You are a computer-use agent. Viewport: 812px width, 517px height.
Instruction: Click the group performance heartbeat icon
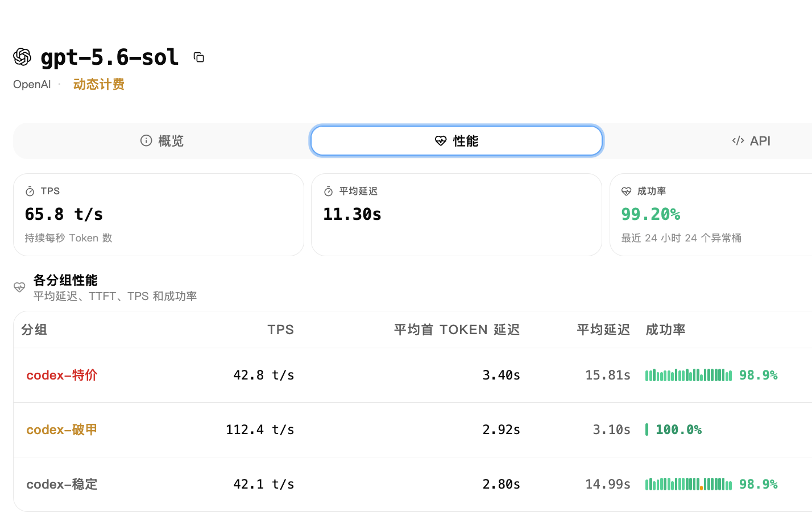(19, 287)
